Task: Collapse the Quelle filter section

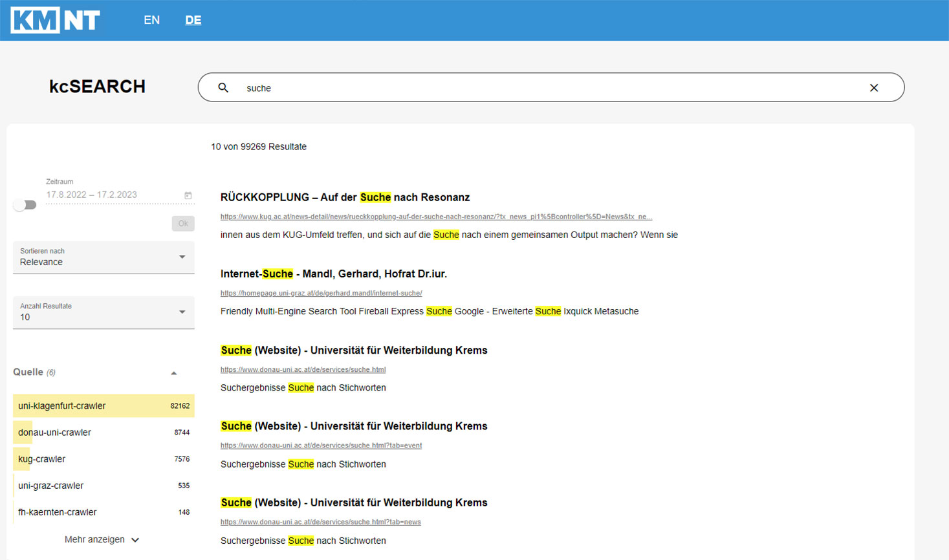Action: pyautogui.click(x=173, y=373)
